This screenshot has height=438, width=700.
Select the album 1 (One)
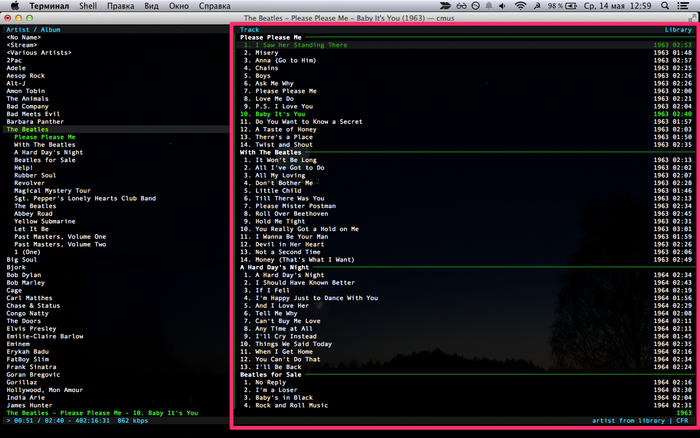[x=27, y=252]
